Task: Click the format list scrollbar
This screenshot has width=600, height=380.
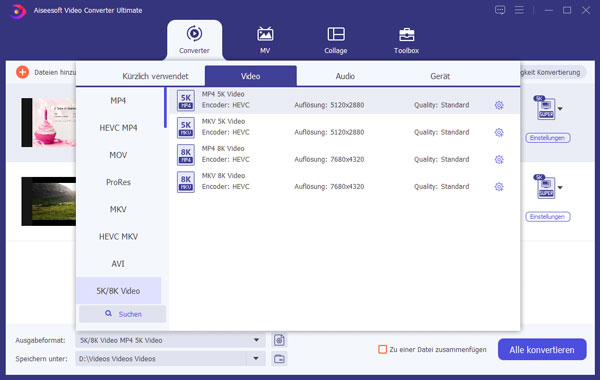Action: (x=165, y=108)
